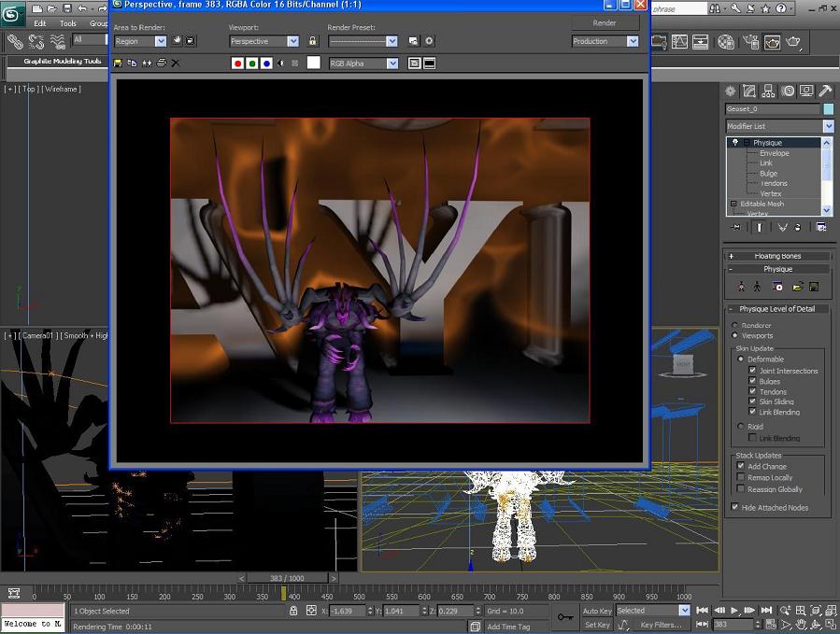Click the Auto Region Selected icon

tap(191, 41)
